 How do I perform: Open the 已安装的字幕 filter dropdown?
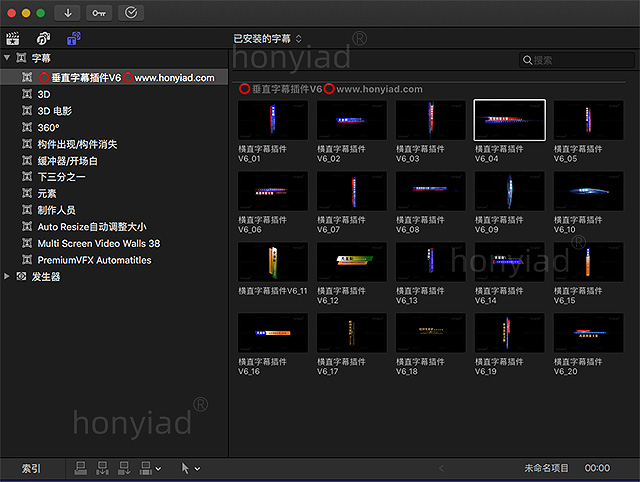click(x=267, y=39)
